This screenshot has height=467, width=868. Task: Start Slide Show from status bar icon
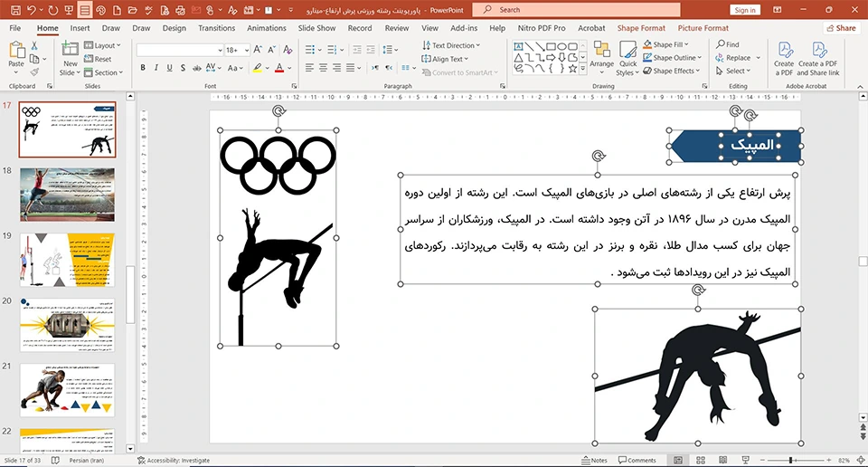[x=745, y=461]
